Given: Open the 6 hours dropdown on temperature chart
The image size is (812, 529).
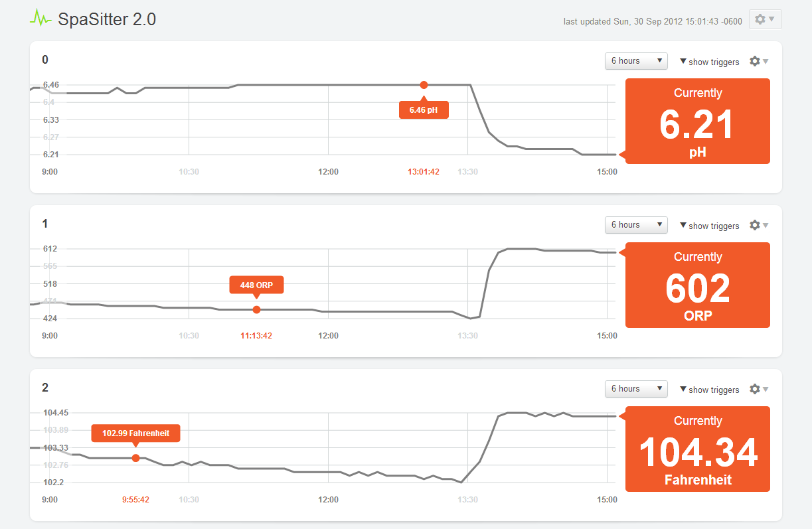Looking at the screenshot, I should pyautogui.click(x=635, y=388).
